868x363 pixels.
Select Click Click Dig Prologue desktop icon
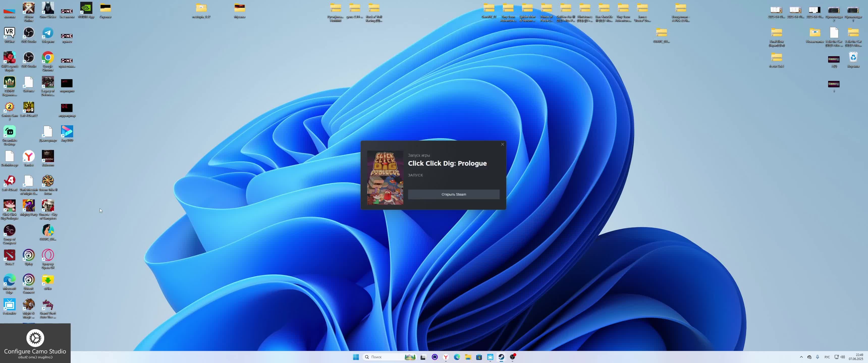(9, 209)
